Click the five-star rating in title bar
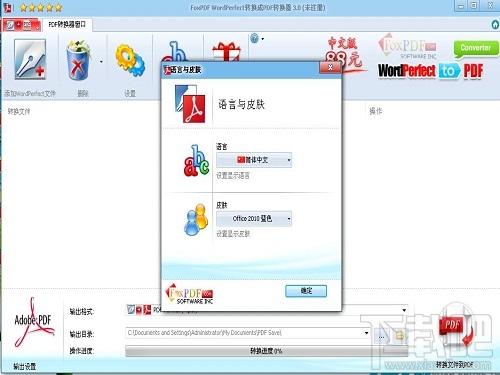 click(41, 8)
